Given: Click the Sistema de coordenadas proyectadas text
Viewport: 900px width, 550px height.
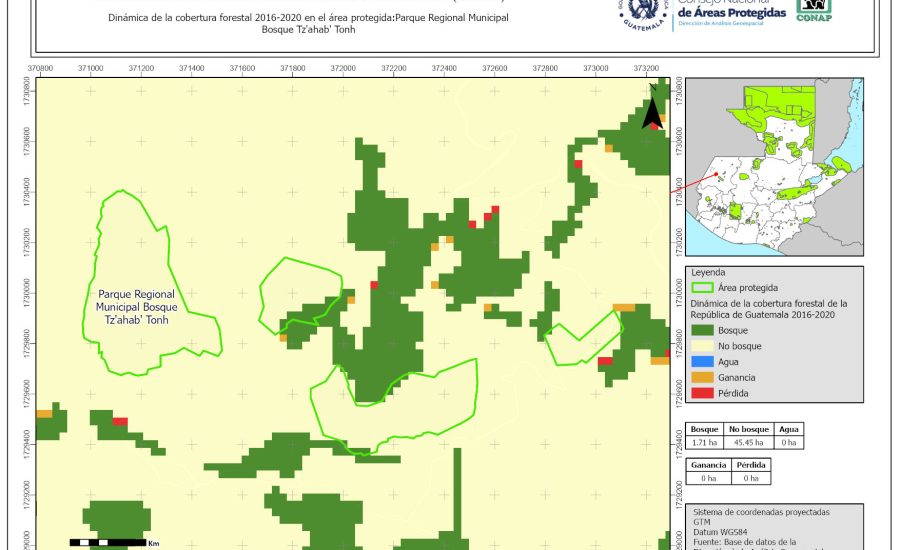Looking at the screenshot, I should 761,512.
